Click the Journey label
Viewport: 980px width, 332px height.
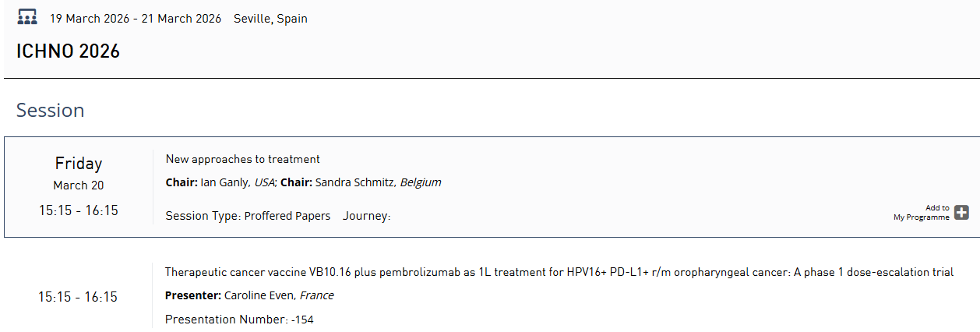coord(366,216)
